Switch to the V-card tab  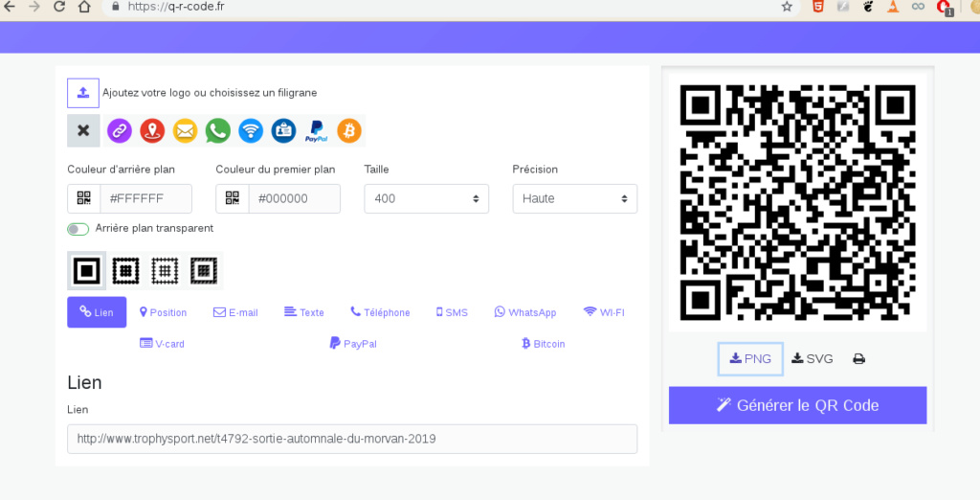162,344
